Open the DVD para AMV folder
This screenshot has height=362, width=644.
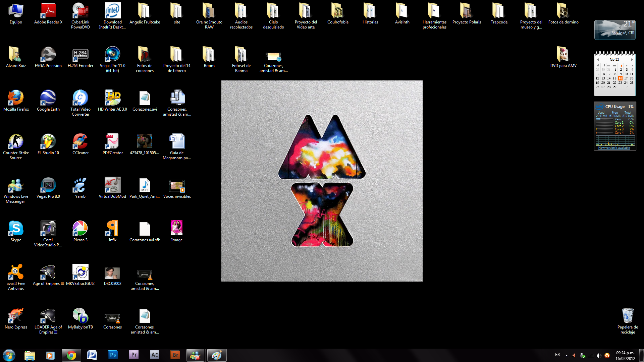tap(563, 57)
